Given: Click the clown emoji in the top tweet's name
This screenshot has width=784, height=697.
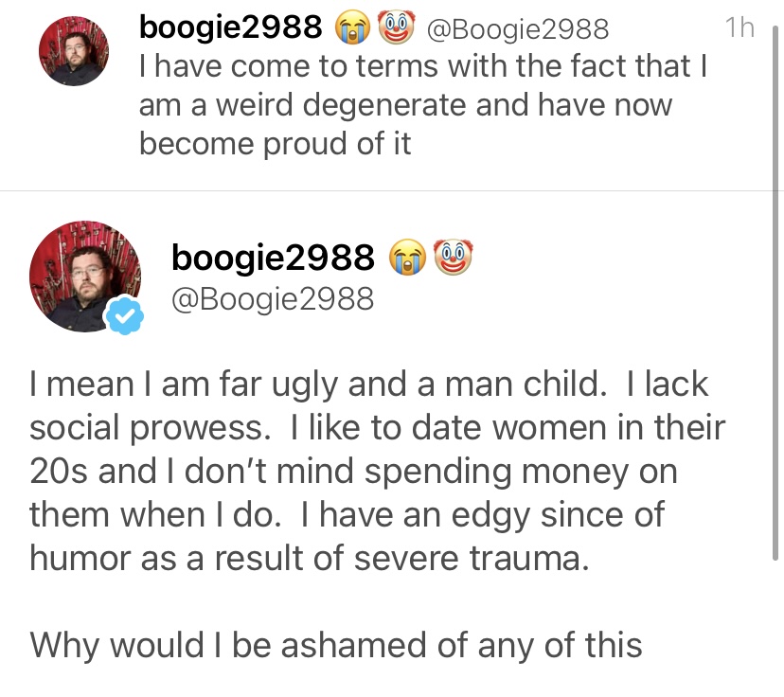Looking at the screenshot, I should click(395, 27).
